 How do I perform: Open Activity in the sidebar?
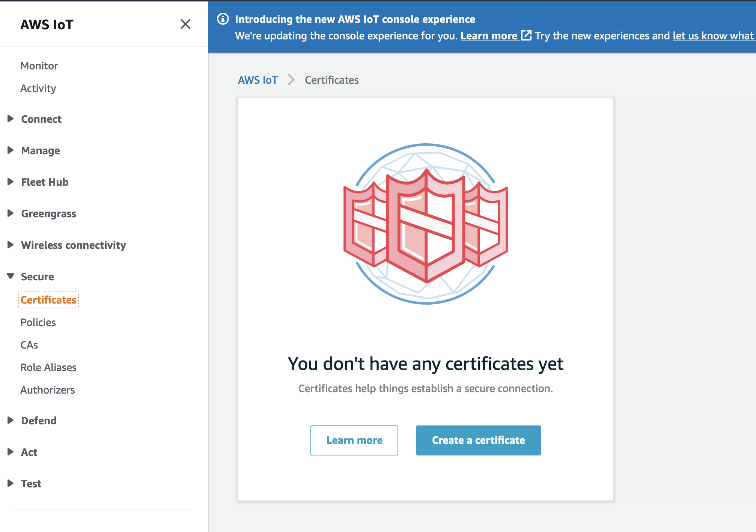coord(38,88)
